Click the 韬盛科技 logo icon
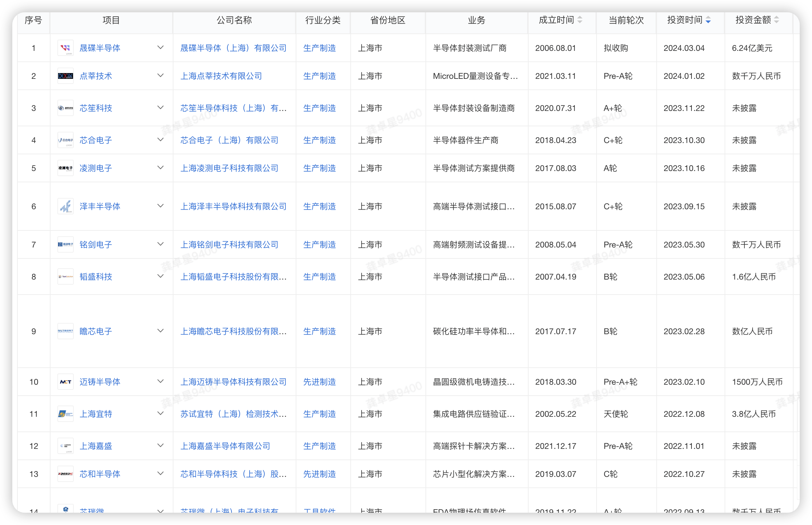812x525 pixels. click(x=65, y=276)
